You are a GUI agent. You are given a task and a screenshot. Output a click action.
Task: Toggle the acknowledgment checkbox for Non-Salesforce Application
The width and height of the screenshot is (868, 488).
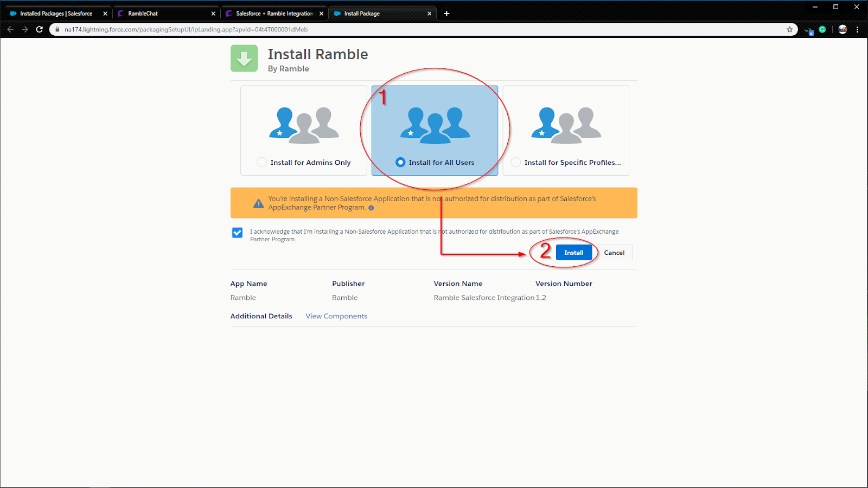pyautogui.click(x=237, y=233)
